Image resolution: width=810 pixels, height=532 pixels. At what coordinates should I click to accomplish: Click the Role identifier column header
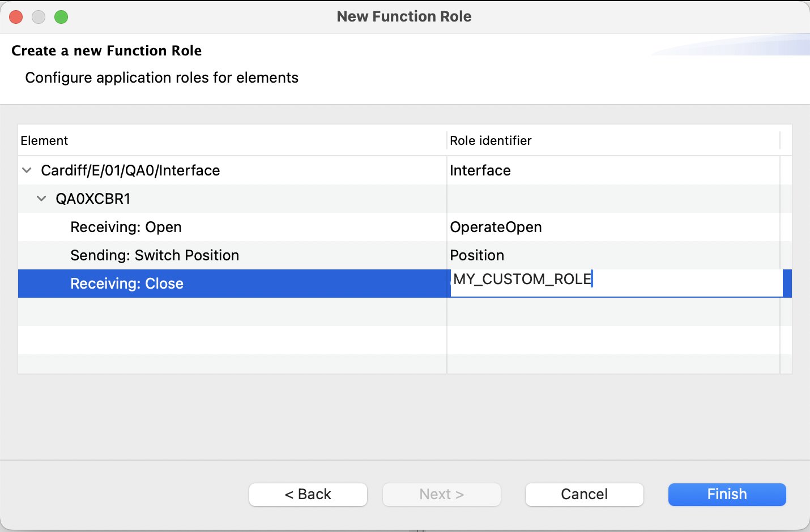coord(491,140)
